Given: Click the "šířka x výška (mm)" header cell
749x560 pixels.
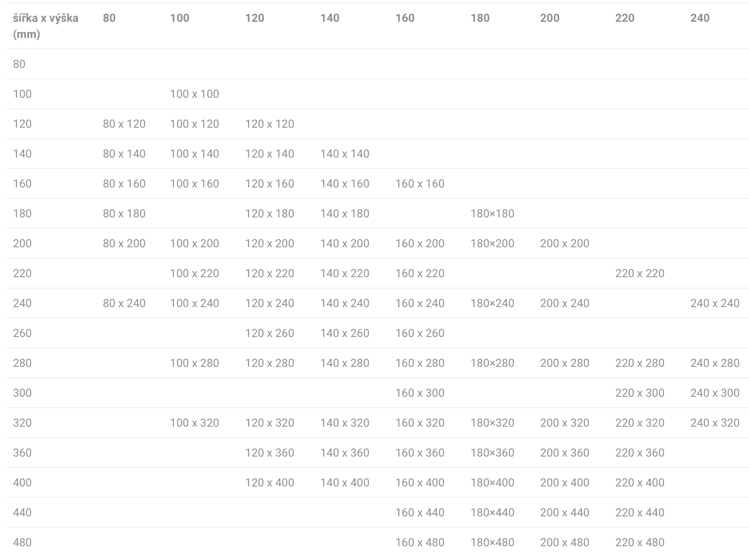Looking at the screenshot, I should coord(46,26).
